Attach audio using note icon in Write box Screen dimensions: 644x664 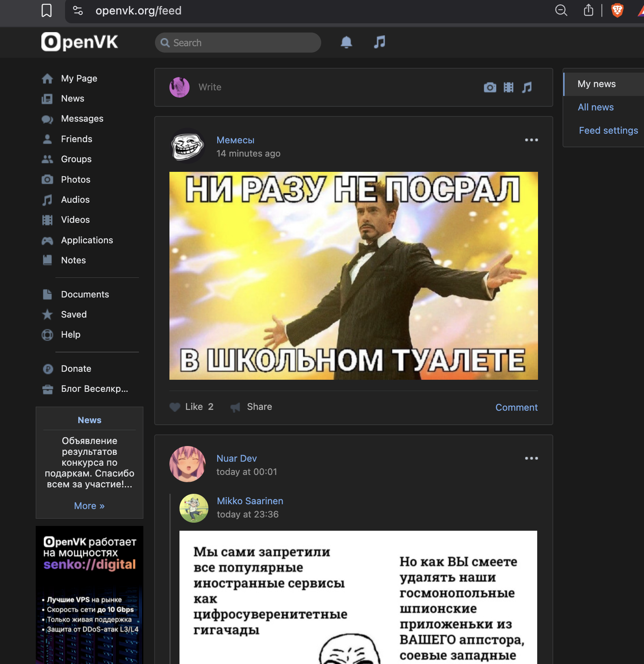coord(527,87)
